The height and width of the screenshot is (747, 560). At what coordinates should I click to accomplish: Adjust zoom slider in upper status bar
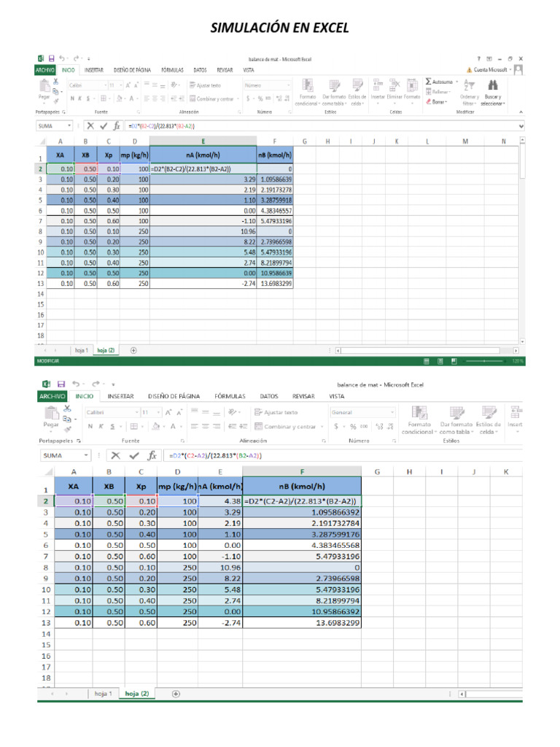(x=485, y=361)
